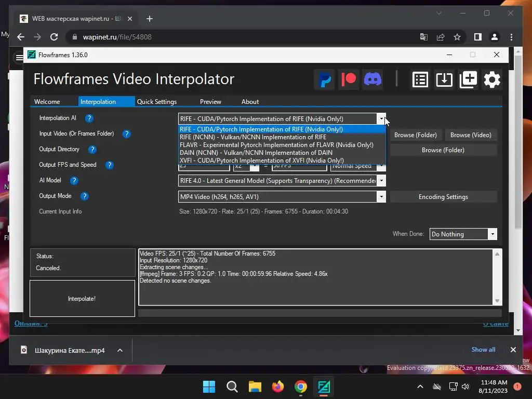Collapse the Interpolation AI dropdown arrow
The width and height of the screenshot is (532, 399).
pos(381,119)
